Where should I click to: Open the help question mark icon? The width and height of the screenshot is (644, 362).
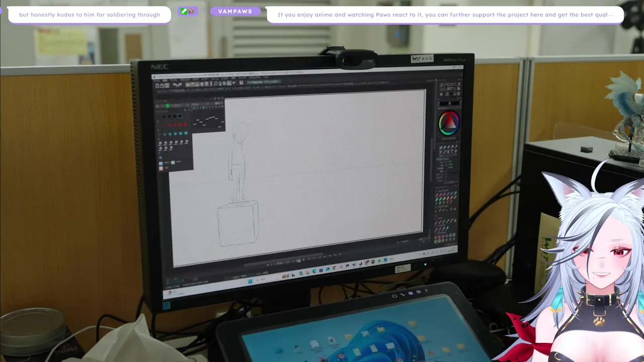tap(241, 82)
